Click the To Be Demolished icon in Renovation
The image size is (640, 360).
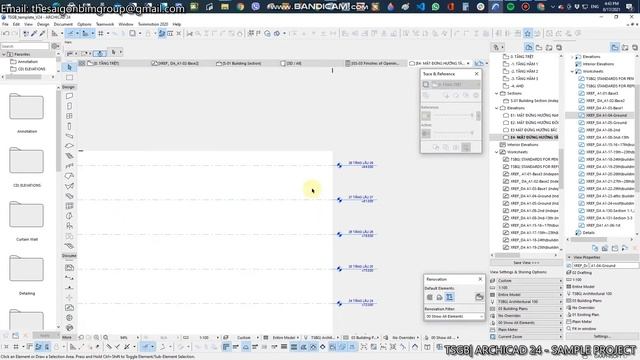pyautogui.click(x=439, y=297)
